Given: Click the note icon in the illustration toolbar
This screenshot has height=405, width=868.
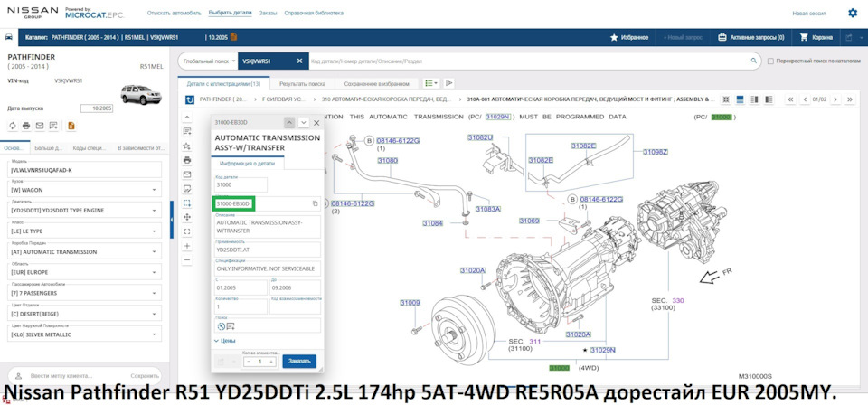Looking at the screenshot, I should coord(187,189).
